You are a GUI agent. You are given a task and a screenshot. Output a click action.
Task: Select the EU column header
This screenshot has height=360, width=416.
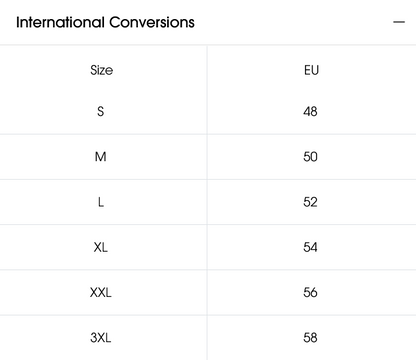tap(311, 70)
